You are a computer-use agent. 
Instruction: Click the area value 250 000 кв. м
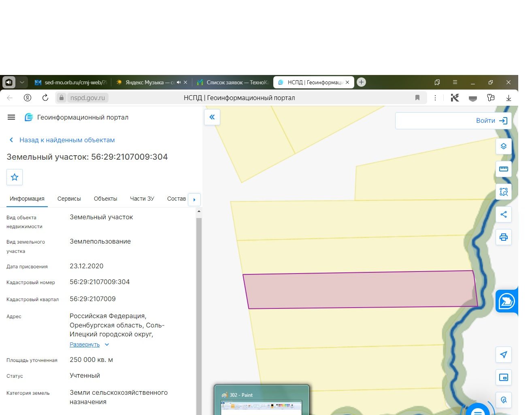click(x=91, y=359)
